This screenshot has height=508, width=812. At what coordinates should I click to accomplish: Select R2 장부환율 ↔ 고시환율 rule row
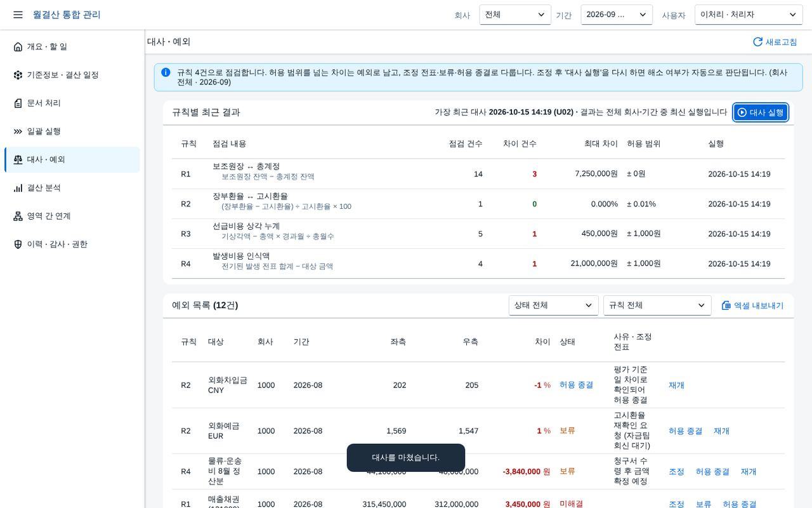pos(478,204)
